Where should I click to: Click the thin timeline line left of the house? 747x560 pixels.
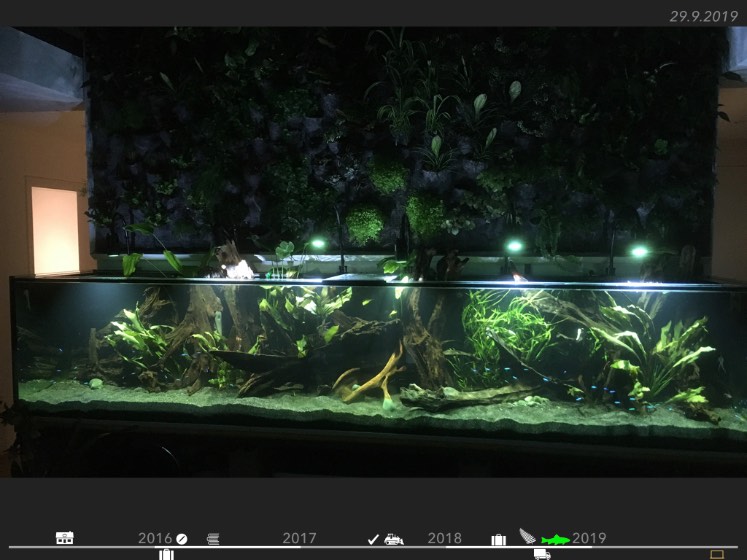[30, 547]
